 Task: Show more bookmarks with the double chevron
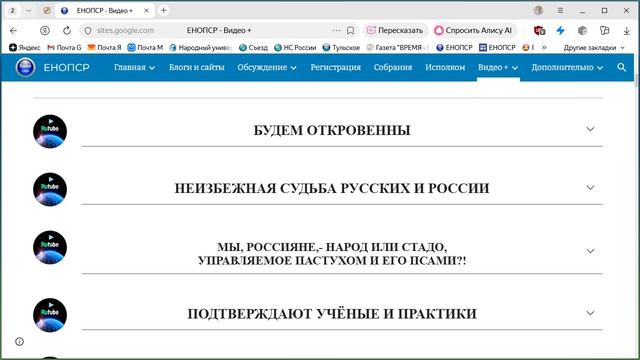544,47
